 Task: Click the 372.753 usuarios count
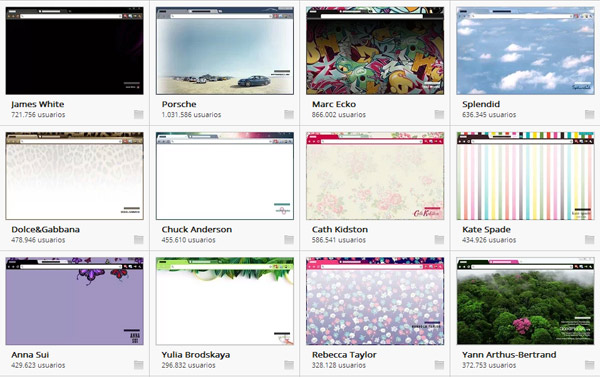[x=489, y=365]
